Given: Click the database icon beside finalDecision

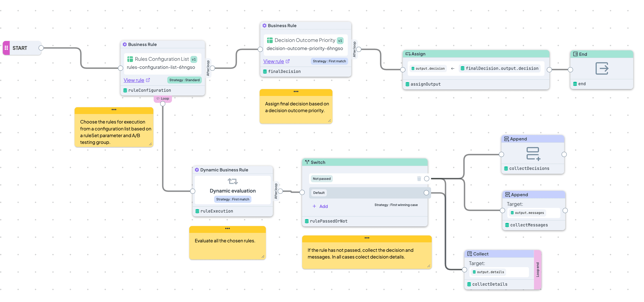Looking at the screenshot, I should click(x=265, y=72).
